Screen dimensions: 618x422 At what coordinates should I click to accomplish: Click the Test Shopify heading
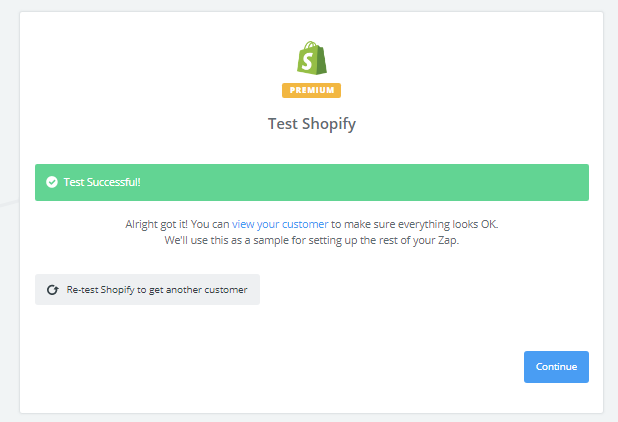[312, 124]
